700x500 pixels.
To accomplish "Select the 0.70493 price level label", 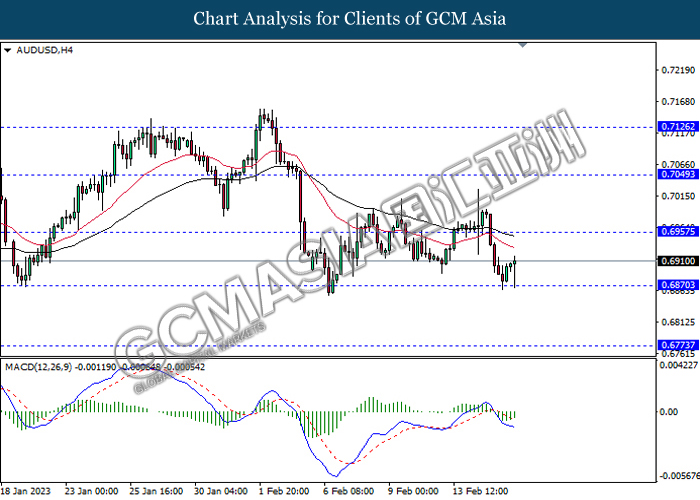I will (x=678, y=175).
